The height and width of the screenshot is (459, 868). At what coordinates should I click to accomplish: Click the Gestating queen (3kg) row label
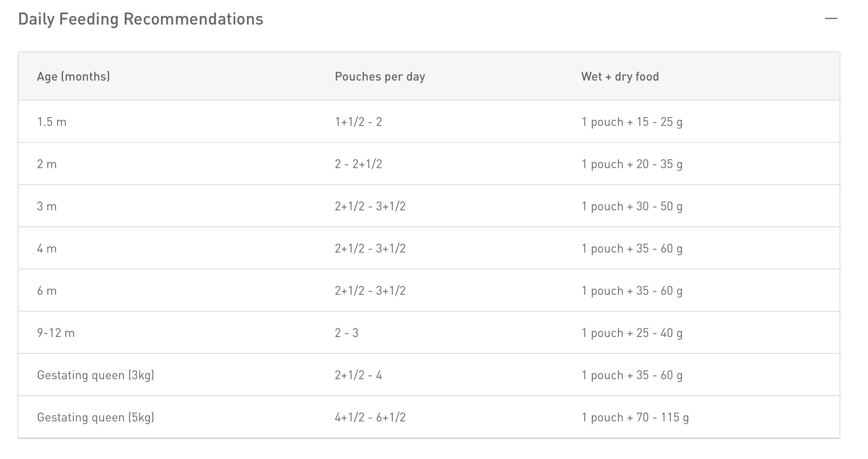point(96,375)
